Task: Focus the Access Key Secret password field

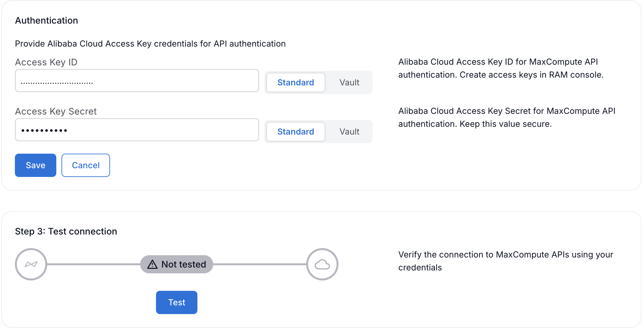Action: [x=137, y=130]
